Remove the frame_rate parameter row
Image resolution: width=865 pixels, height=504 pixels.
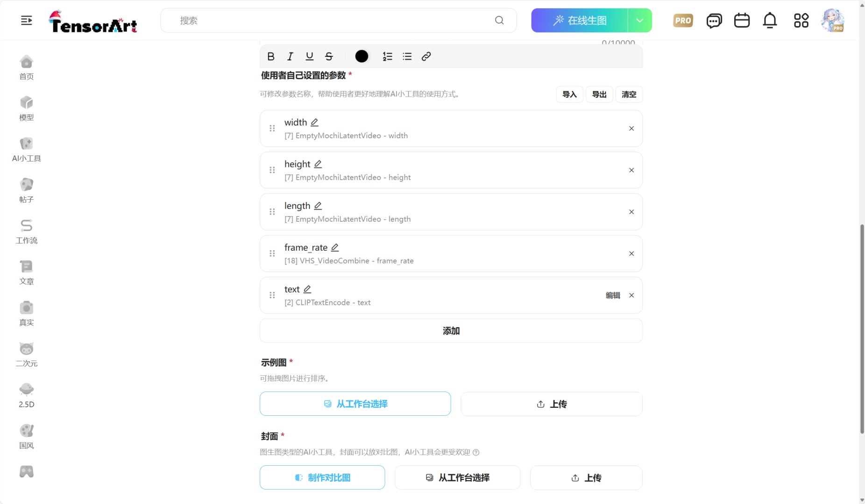[x=631, y=253]
